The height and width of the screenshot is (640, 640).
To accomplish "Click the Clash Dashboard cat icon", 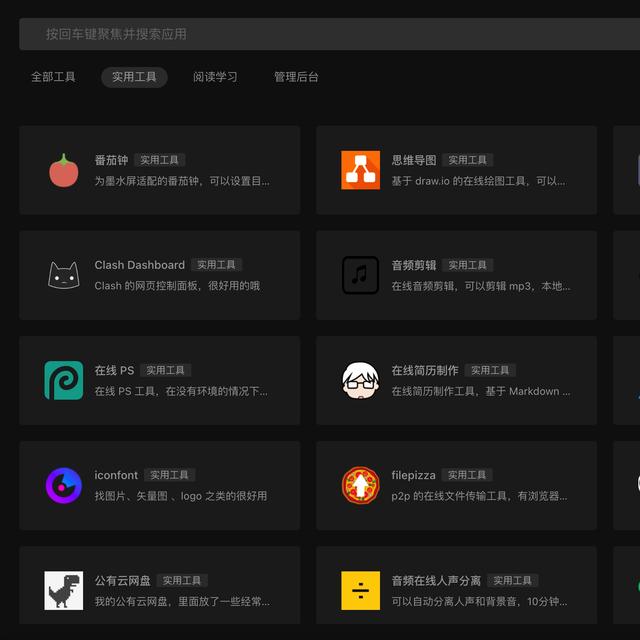I will coord(64,276).
